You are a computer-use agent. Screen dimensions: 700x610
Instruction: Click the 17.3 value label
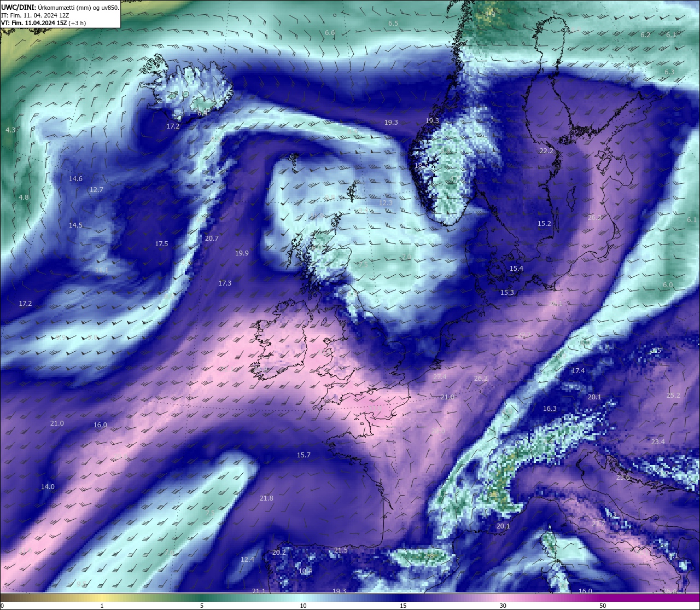click(225, 283)
